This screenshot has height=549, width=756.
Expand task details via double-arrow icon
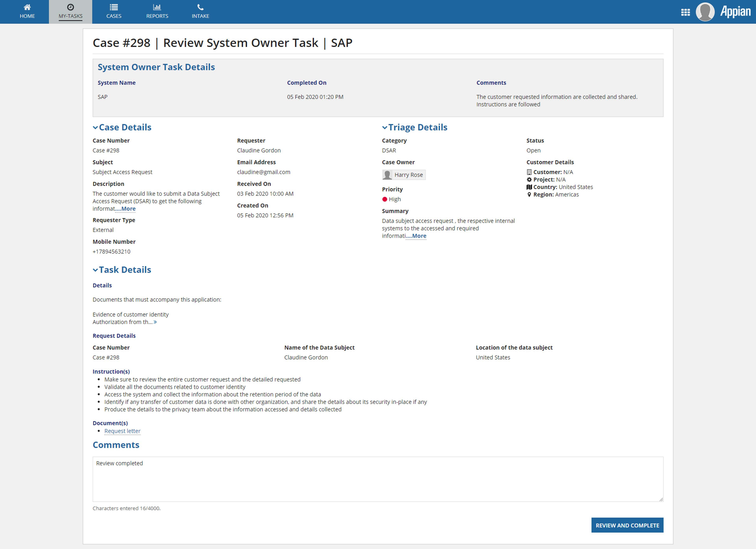click(x=155, y=322)
